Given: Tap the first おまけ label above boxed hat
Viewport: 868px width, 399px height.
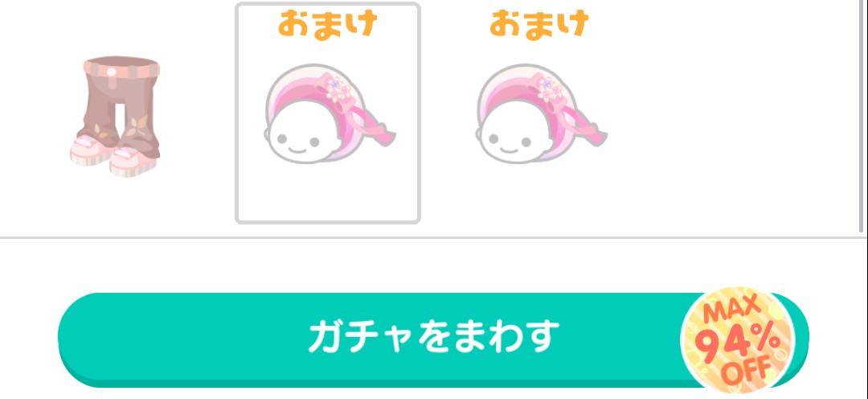Looking at the screenshot, I should point(328,25).
